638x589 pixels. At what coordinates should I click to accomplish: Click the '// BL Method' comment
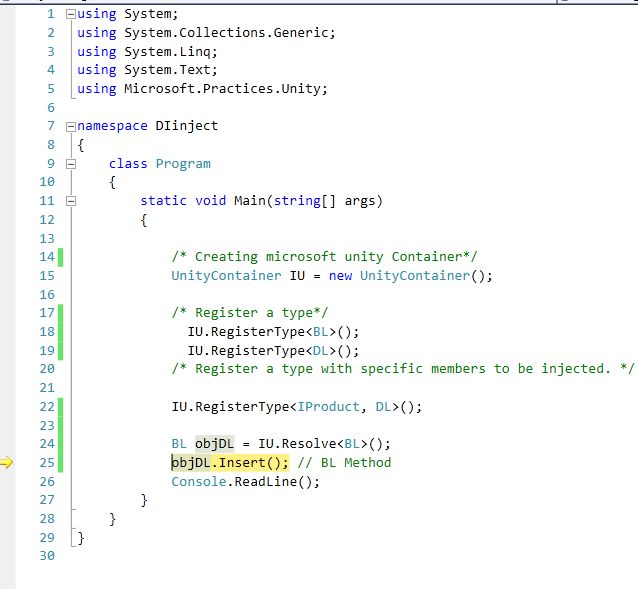[x=344, y=462]
